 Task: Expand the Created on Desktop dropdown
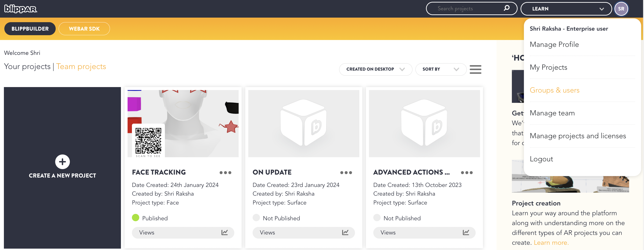click(x=375, y=69)
